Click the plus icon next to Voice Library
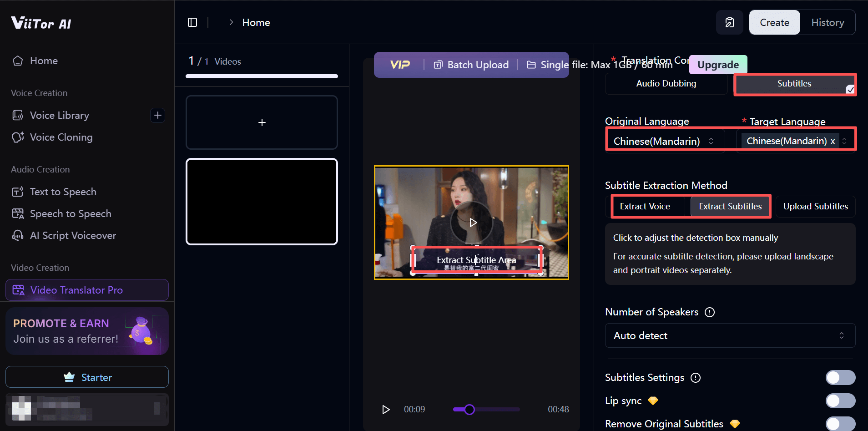This screenshot has height=431, width=868. tap(157, 115)
